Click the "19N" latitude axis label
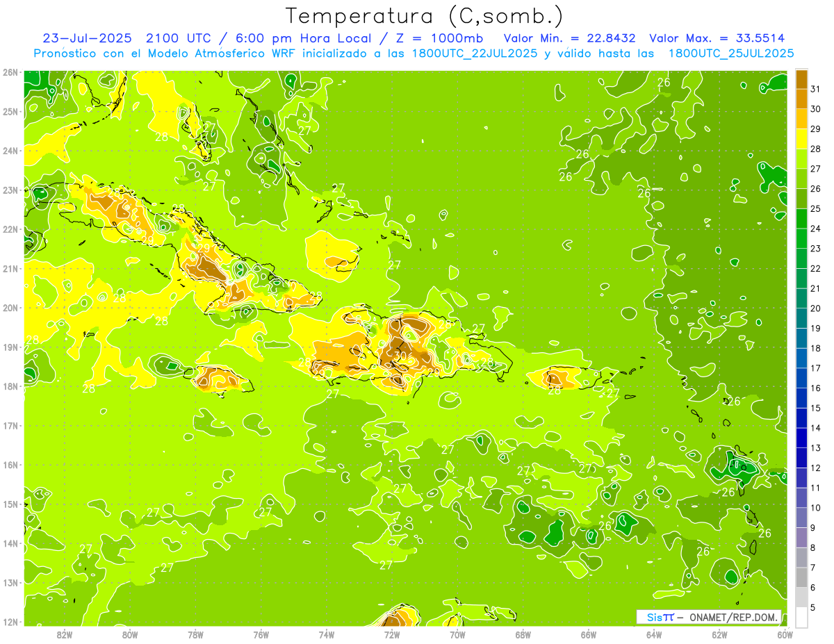 10,347
